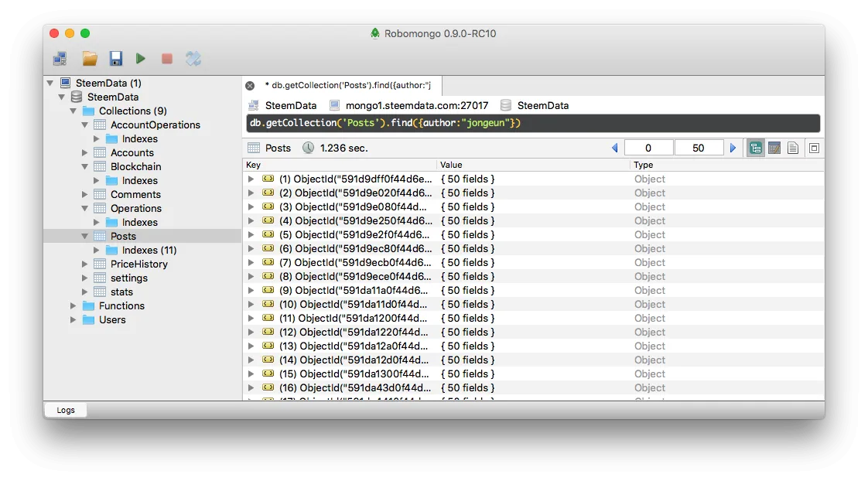Select the PriceHistory collection

pos(139,264)
